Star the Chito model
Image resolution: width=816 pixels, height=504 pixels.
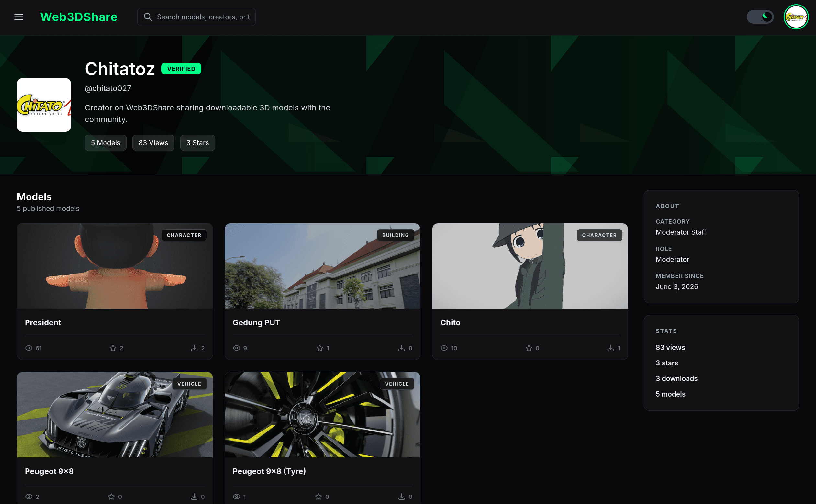point(529,348)
